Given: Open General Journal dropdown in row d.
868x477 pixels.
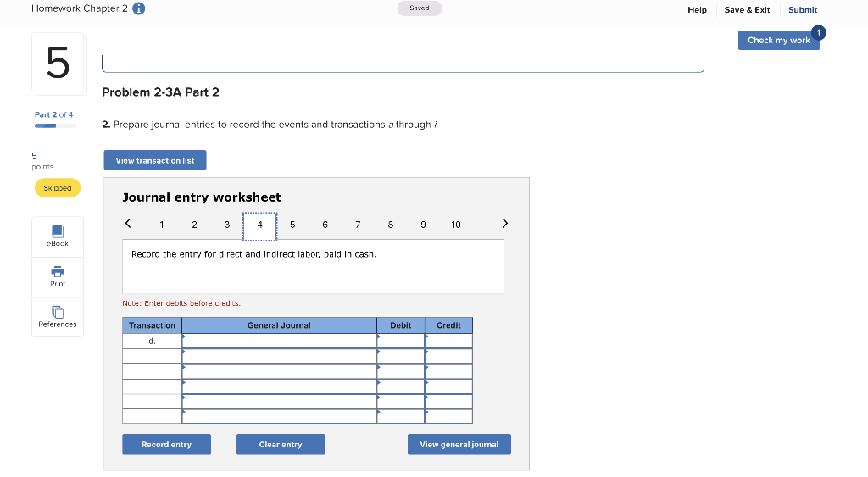Looking at the screenshot, I should [279, 341].
